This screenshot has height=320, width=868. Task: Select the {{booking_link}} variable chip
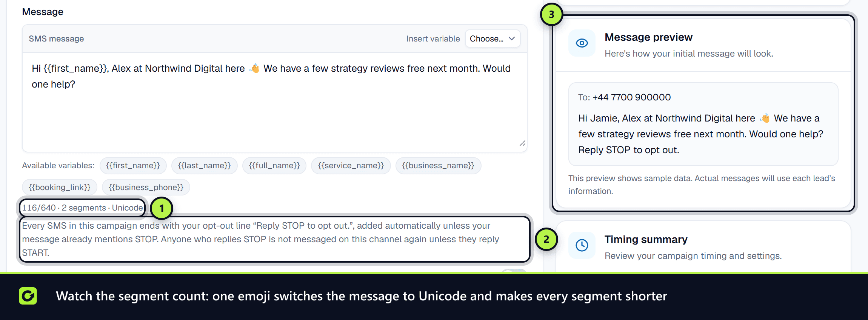[60, 188]
